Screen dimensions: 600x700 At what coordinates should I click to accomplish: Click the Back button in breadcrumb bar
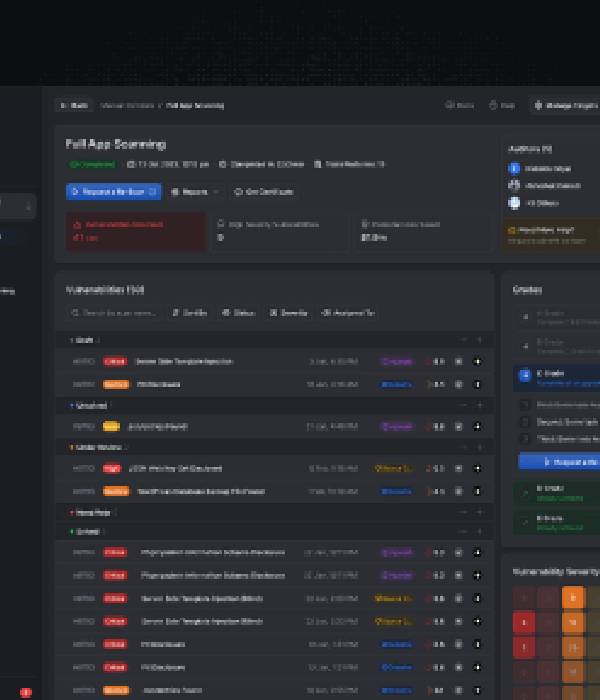[74, 105]
